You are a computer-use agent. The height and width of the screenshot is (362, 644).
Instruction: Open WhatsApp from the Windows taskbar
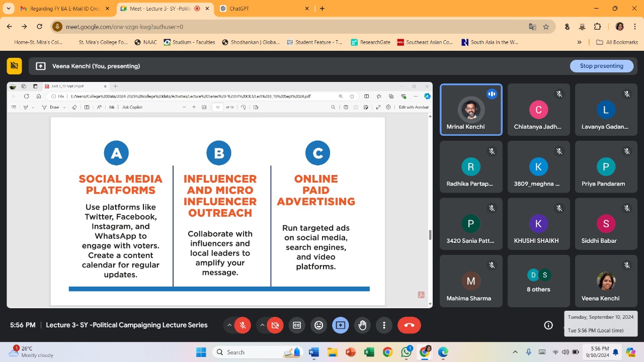pos(407,352)
